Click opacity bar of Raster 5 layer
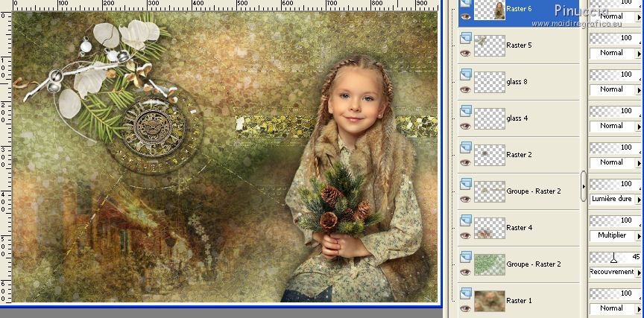This screenshot has width=644, height=318. [616, 38]
